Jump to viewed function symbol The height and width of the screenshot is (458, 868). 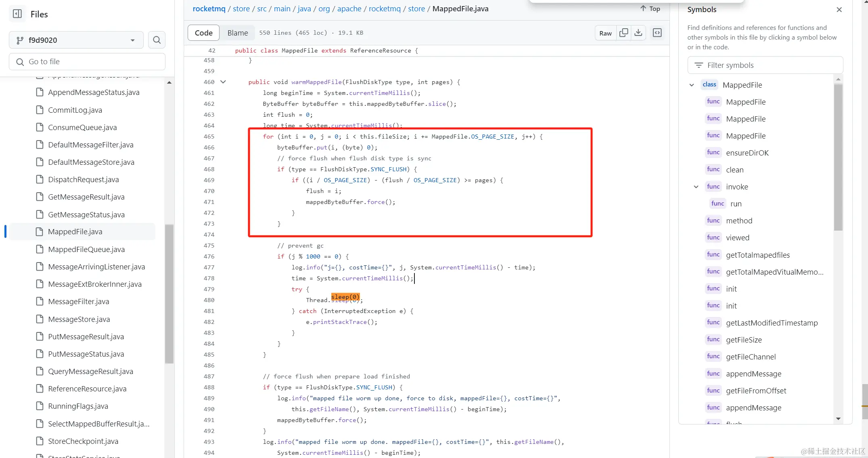[738, 237]
